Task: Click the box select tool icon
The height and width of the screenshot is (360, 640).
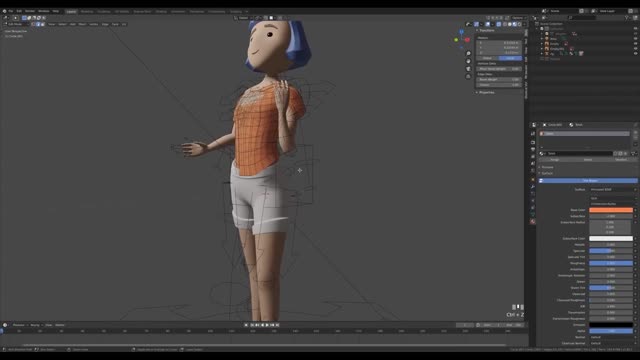Action: click(x=16, y=18)
